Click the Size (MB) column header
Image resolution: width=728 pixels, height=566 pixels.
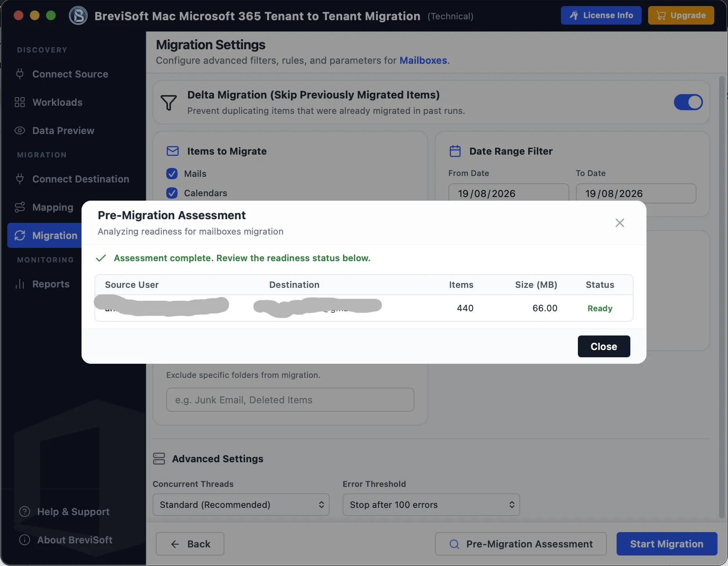coord(536,285)
